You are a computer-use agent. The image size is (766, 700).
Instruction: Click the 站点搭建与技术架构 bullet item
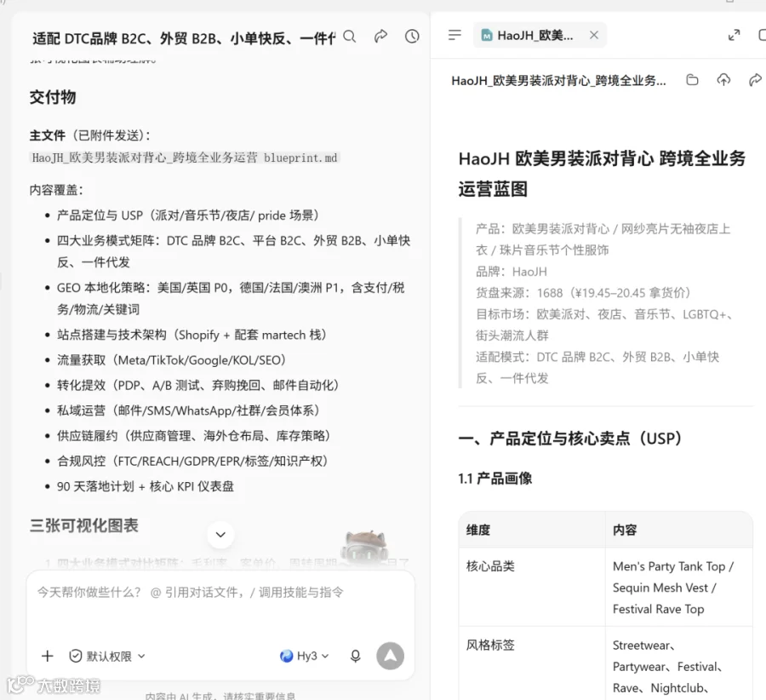point(191,335)
